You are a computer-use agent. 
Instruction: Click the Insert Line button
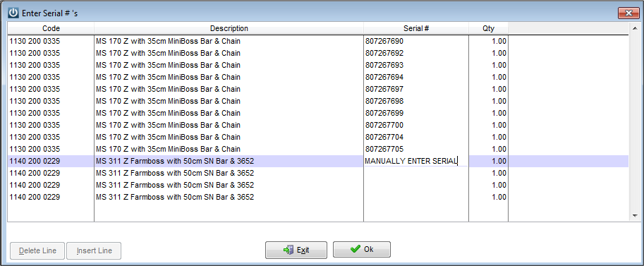[94, 250]
